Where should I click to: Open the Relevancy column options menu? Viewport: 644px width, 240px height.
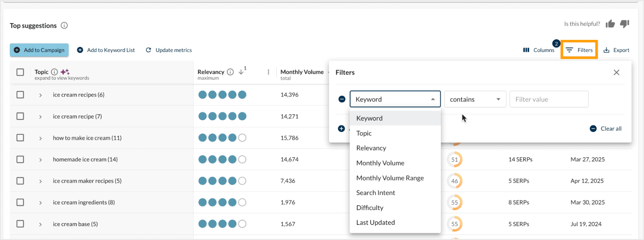coord(268,72)
